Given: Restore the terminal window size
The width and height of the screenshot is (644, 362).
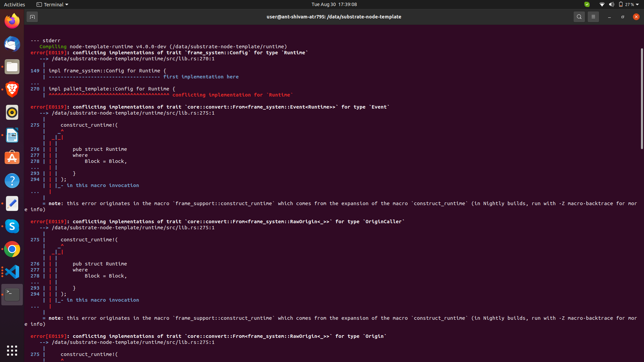Looking at the screenshot, I should pos(623,17).
